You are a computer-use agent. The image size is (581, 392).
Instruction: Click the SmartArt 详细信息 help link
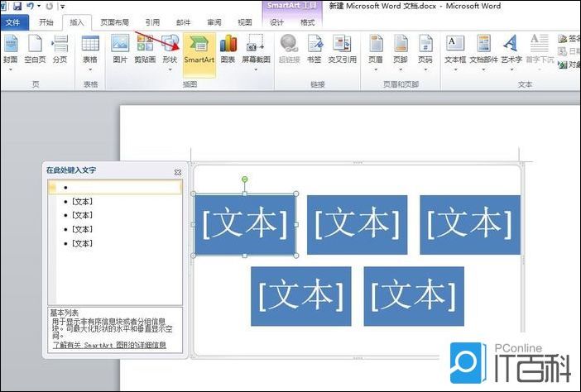(108, 345)
